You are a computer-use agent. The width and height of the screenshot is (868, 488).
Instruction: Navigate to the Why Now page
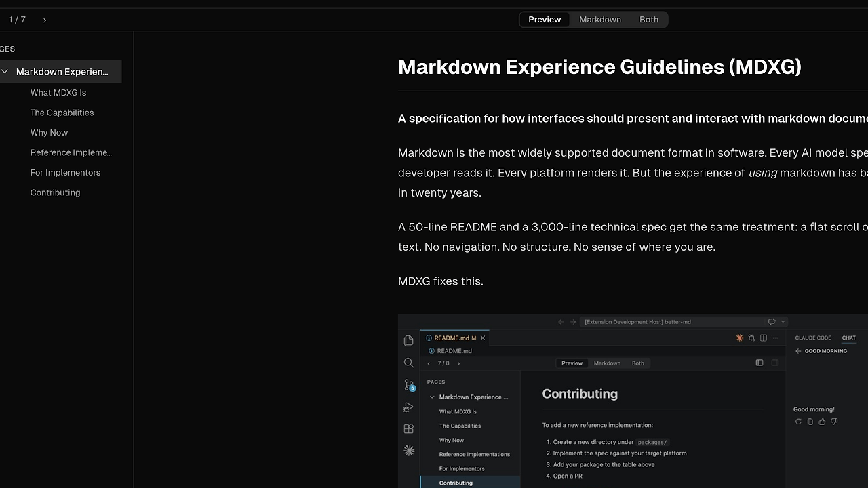point(49,133)
